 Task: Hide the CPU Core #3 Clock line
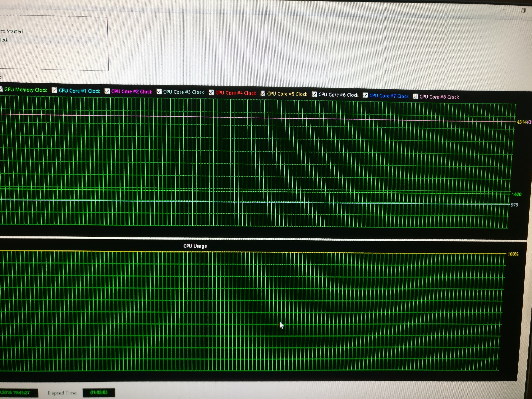[x=159, y=92]
